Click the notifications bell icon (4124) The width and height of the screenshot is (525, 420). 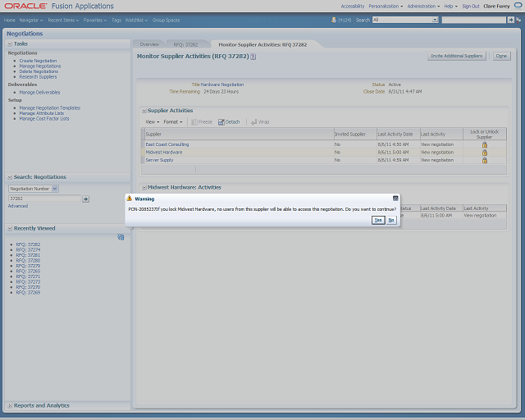[334, 20]
